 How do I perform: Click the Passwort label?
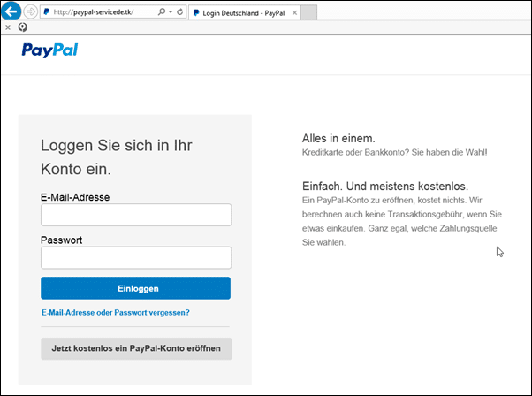tap(61, 240)
